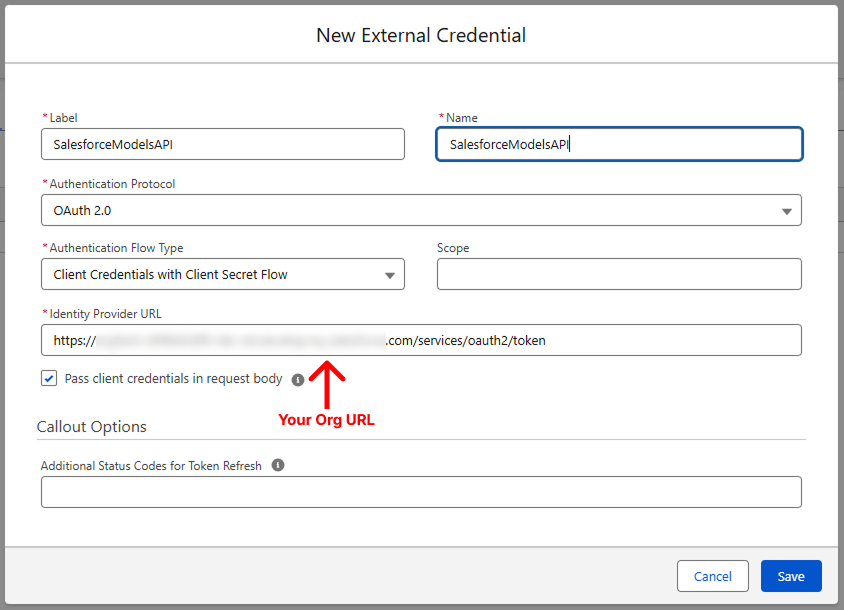Click the Identity Provider URL label
This screenshot has width=844, height=610.
pyautogui.click(x=106, y=314)
